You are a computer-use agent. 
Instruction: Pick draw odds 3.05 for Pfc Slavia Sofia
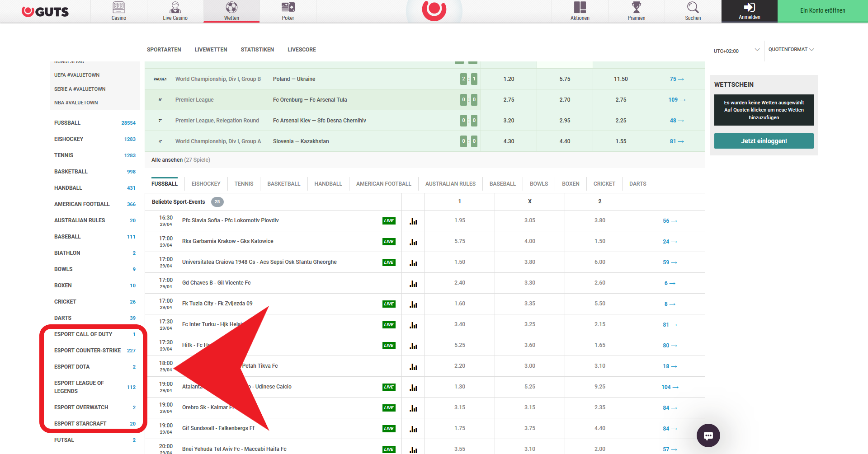pyautogui.click(x=530, y=221)
